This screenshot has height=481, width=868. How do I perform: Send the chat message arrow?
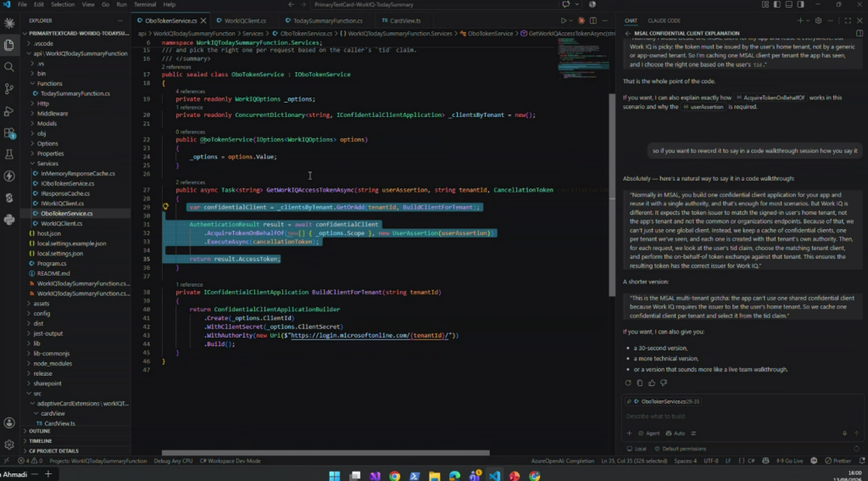tap(856, 433)
